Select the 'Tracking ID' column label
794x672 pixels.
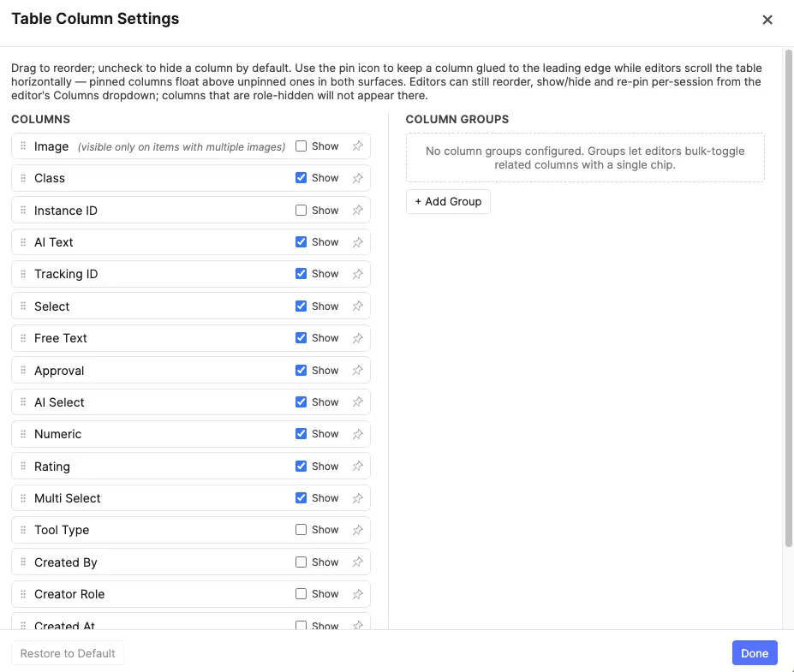coord(66,274)
